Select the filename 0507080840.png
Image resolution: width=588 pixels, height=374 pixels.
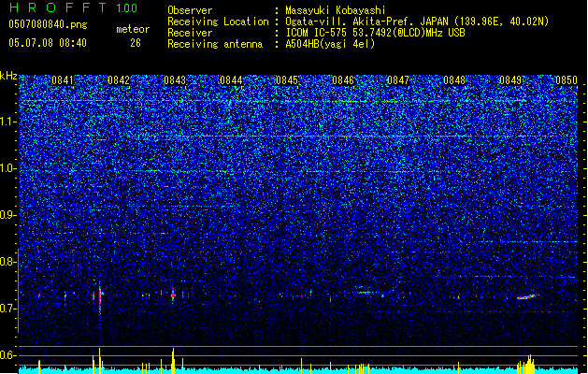tap(48, 24)
